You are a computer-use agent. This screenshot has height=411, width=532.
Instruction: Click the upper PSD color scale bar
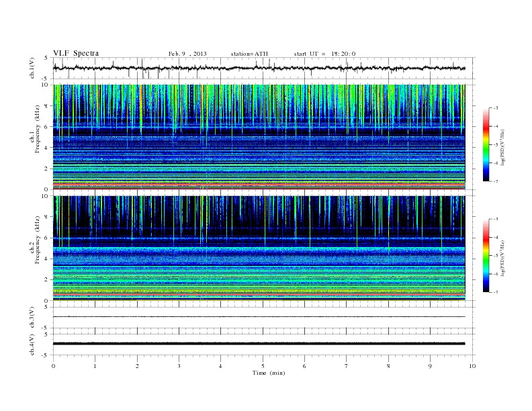[x=486, y=144]
